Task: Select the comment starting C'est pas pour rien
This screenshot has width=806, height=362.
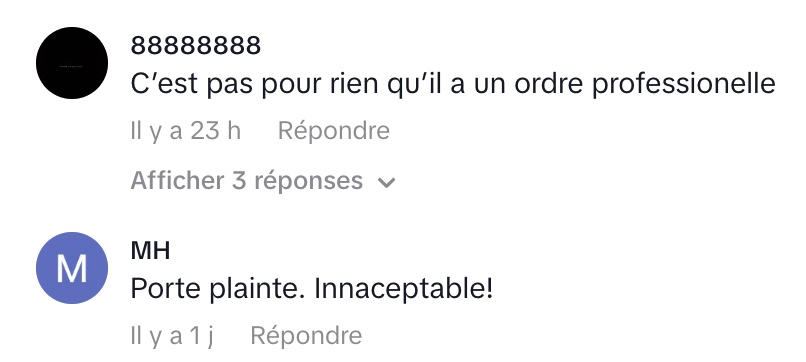Action: [x=453, y=85]
